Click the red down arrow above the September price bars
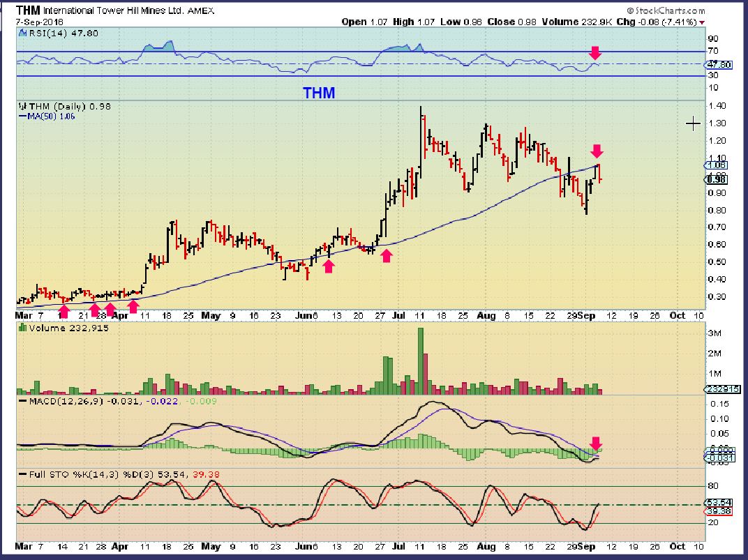The width and height of the screenshot is (748, 560). click(597, 151)
